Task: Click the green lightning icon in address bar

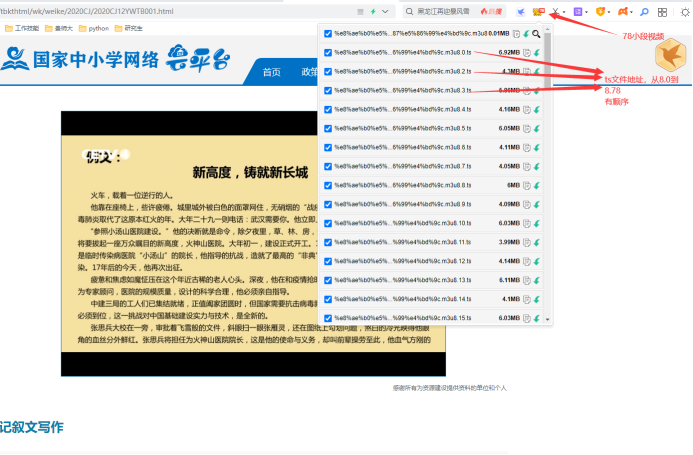Action: pyautogui.click(x=373, y=11)
